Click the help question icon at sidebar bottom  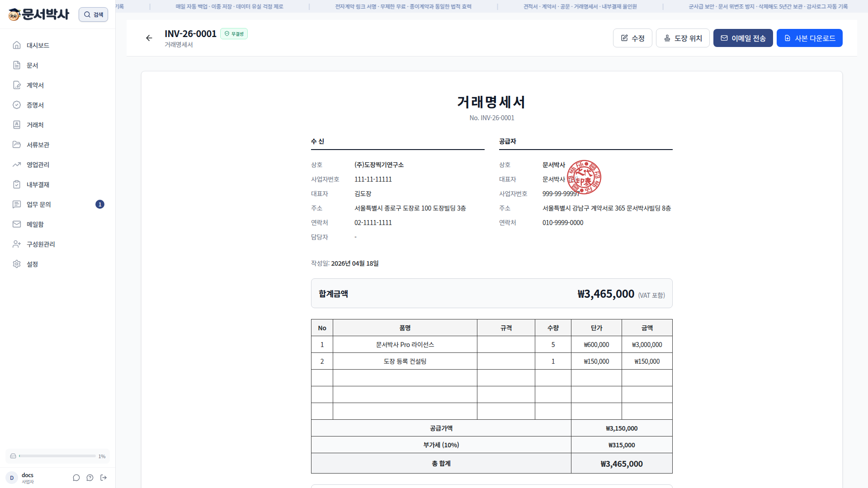click(x=90, y=478)
